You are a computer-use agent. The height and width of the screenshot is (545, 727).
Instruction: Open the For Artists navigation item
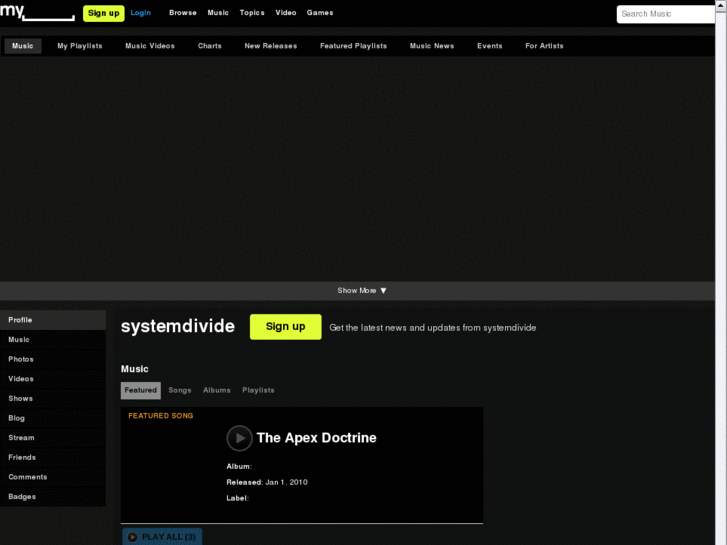[x=544, y=46]
